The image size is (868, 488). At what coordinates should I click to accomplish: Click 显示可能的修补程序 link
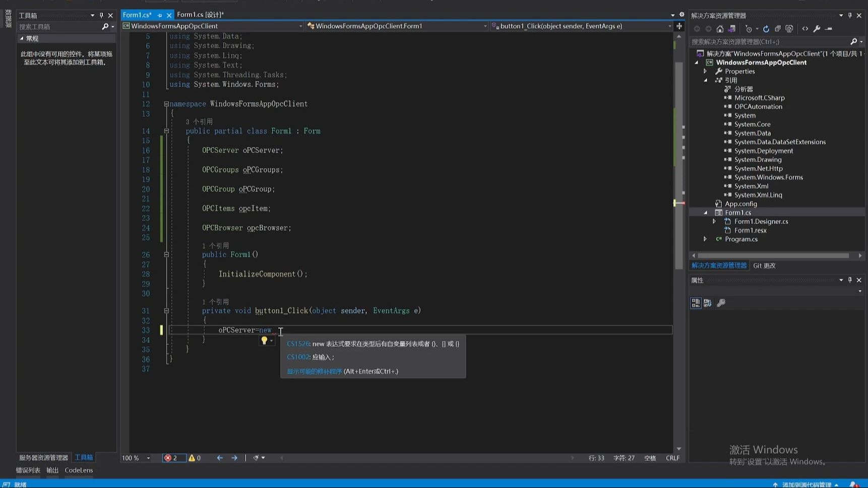(x=314, y=371)
